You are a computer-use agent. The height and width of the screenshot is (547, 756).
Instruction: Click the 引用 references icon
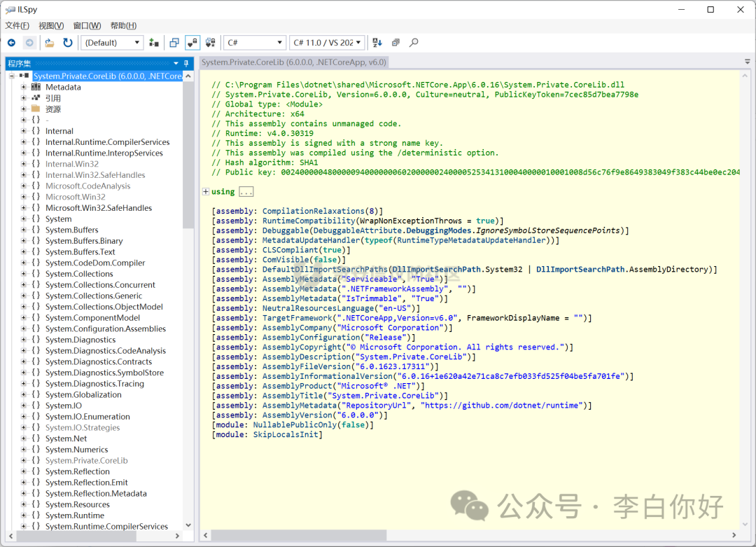click(x=36, y=98)
